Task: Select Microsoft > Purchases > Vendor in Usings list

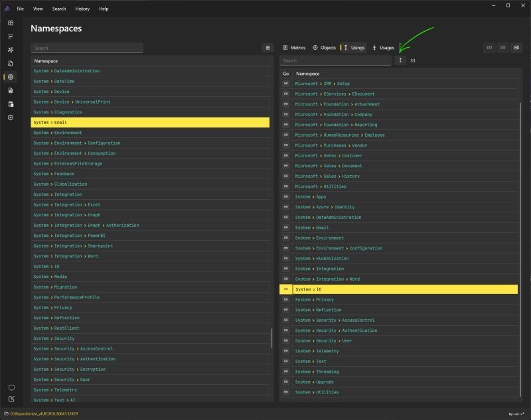Action: 399,145
